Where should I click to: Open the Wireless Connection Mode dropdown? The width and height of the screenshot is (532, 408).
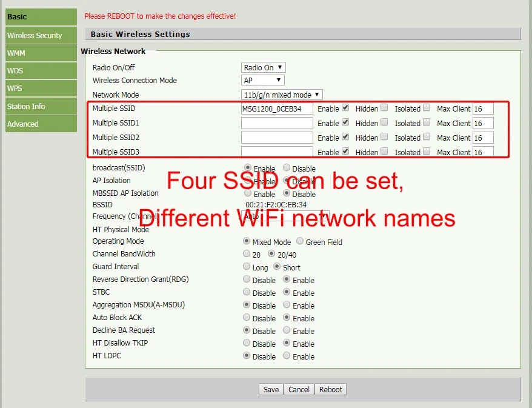tap(262, 80)
